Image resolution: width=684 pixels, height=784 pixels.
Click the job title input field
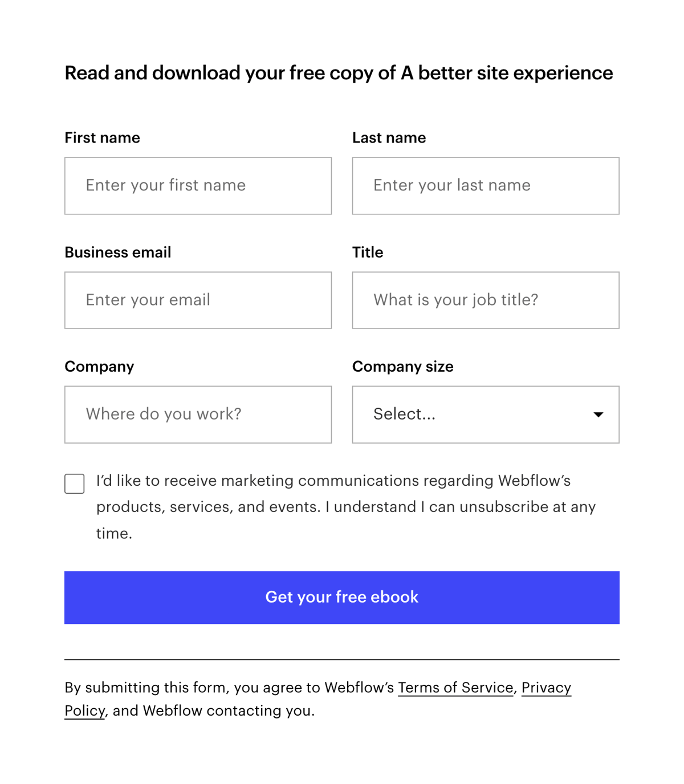(x=485, y=300)
